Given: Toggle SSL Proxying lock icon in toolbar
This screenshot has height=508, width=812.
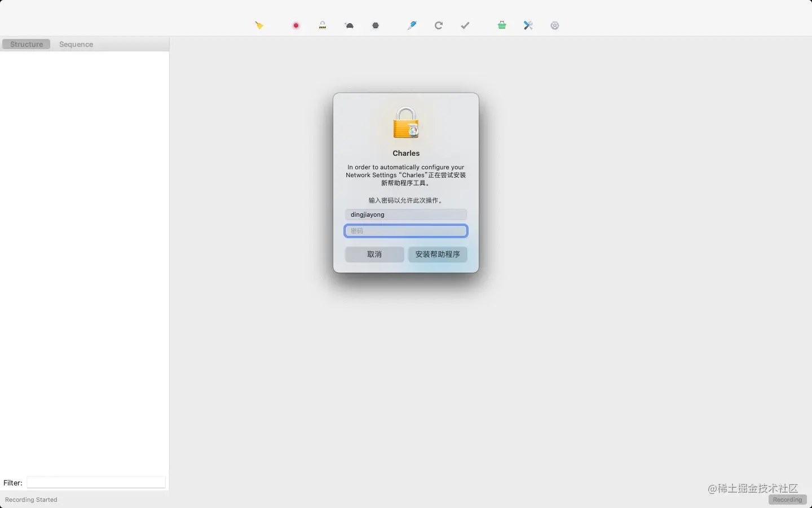Looking at the screenshot, I should coord(323,25).
